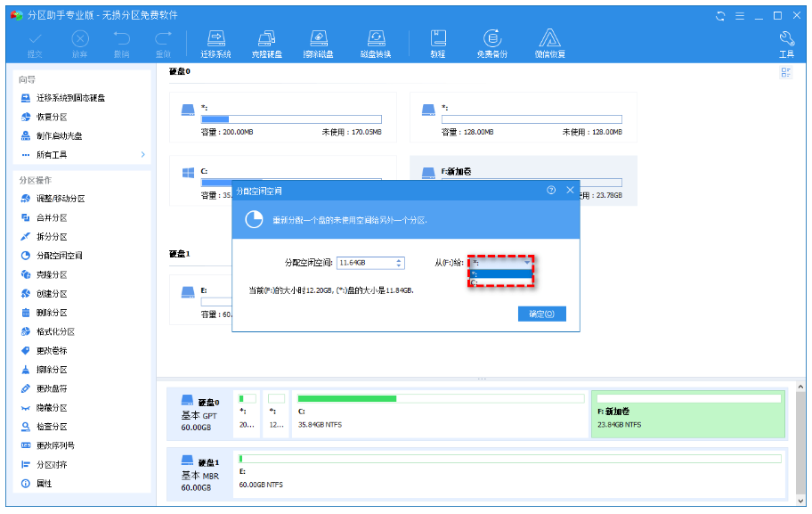This screenshot has width=812, height=514.
Task: Select the 128.00MB *: partition card
Action: click(x=523, y=118)
